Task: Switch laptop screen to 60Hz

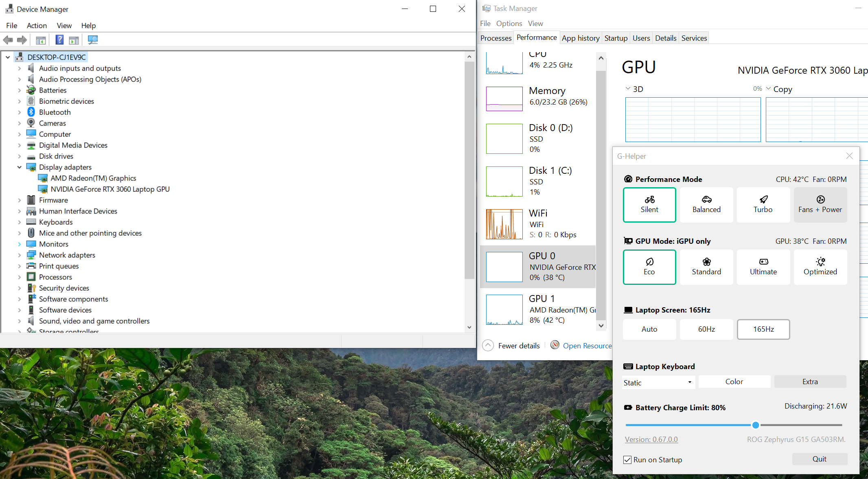Action: click(x=706, y=329)
